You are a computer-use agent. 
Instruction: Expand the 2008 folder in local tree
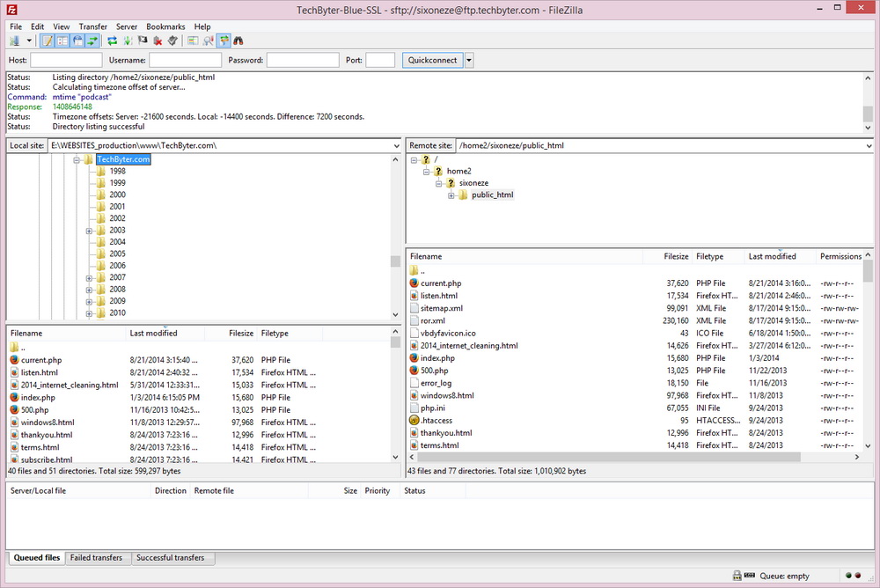89,290
